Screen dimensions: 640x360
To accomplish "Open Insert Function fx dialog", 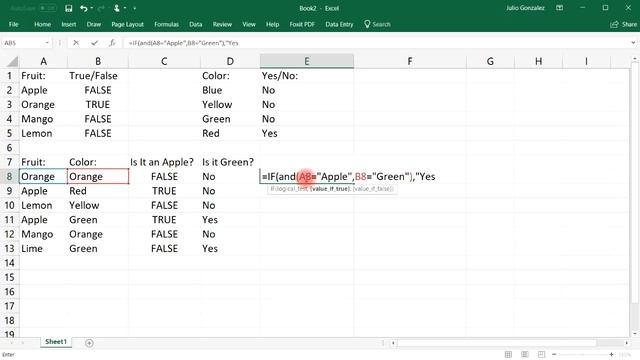I will (x=112, y=43).
